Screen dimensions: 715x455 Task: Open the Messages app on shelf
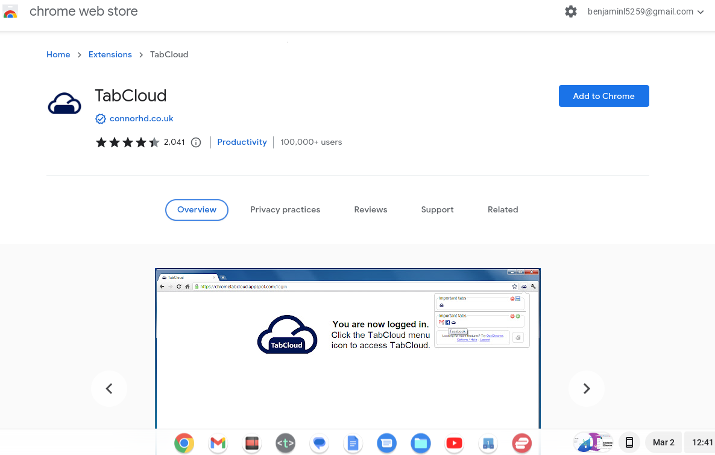[387, 443]
